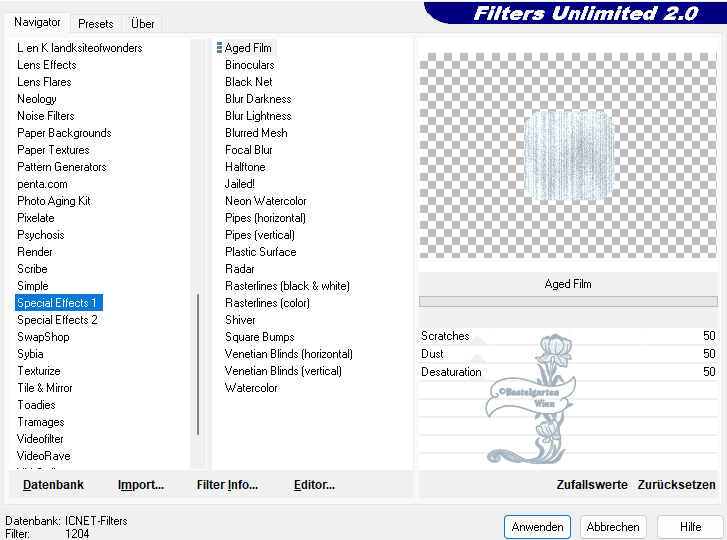Click the icon beside Aged Film
This screenshot has width=727, height=540.
point(219,48)
